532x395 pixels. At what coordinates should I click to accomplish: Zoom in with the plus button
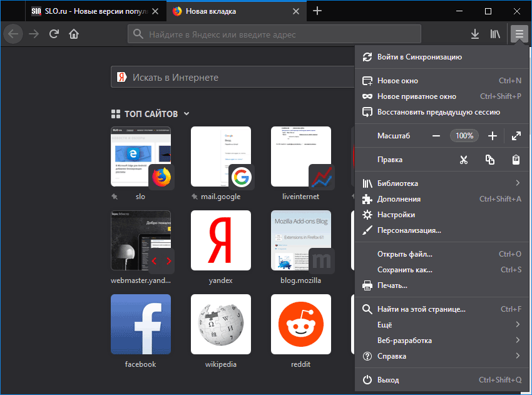[493, 136]
